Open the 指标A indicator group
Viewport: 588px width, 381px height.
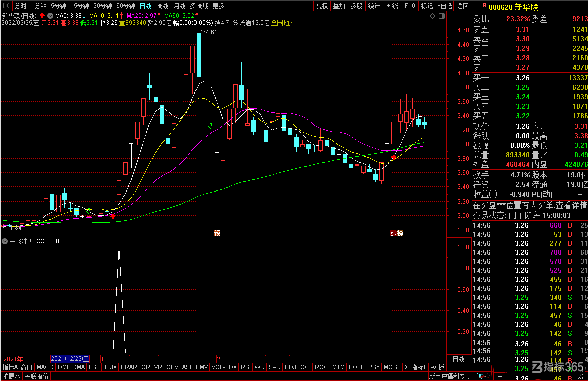[x=10, y=367]
